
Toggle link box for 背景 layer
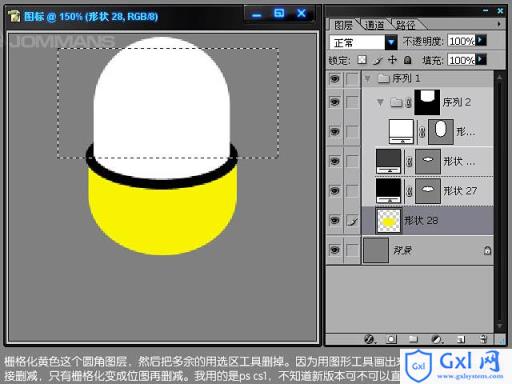point(352,250)
